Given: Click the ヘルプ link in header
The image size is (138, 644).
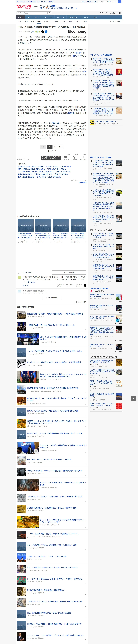Looking at the screenshot, I should tap(94, 2).
